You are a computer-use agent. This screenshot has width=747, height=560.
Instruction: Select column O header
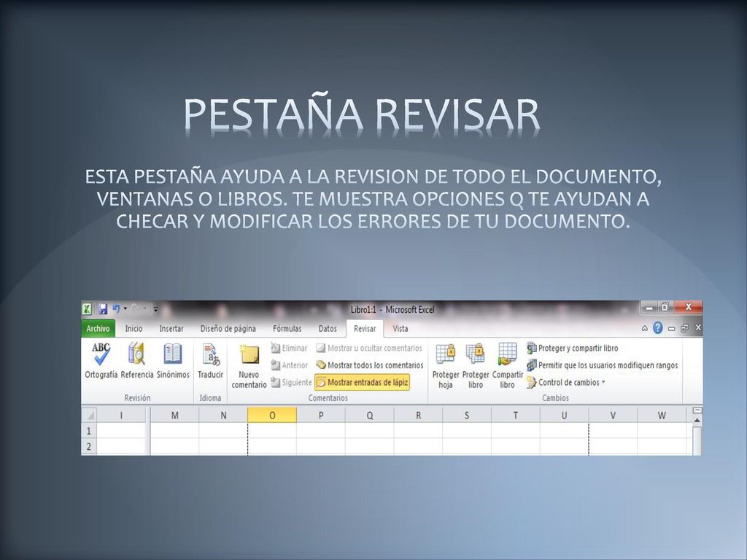pos(272,415)
